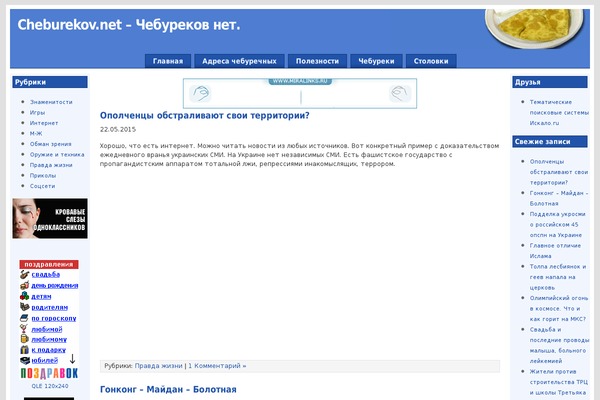The height and width of the screenshot is (400, 600).
Task: Open recent post Ополченцы обстреливают in sidebar
Action: (559, 172)
